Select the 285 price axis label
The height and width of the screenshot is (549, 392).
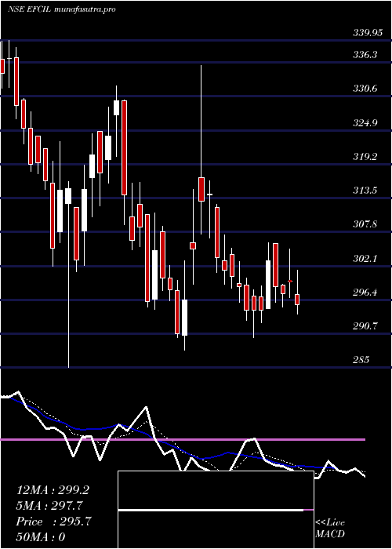361,360
